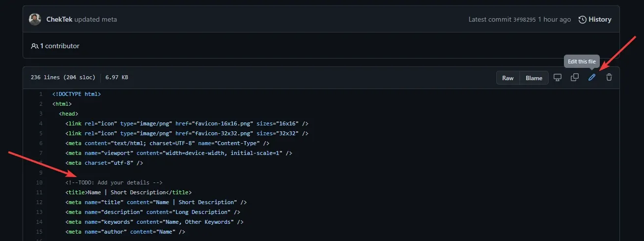Click the TODO: Add your details comment
This screenshot has height=241, width=644.
point(114,182)
